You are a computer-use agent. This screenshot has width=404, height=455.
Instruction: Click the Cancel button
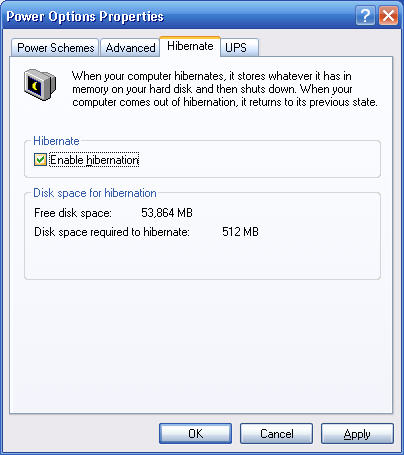(276, 434)
